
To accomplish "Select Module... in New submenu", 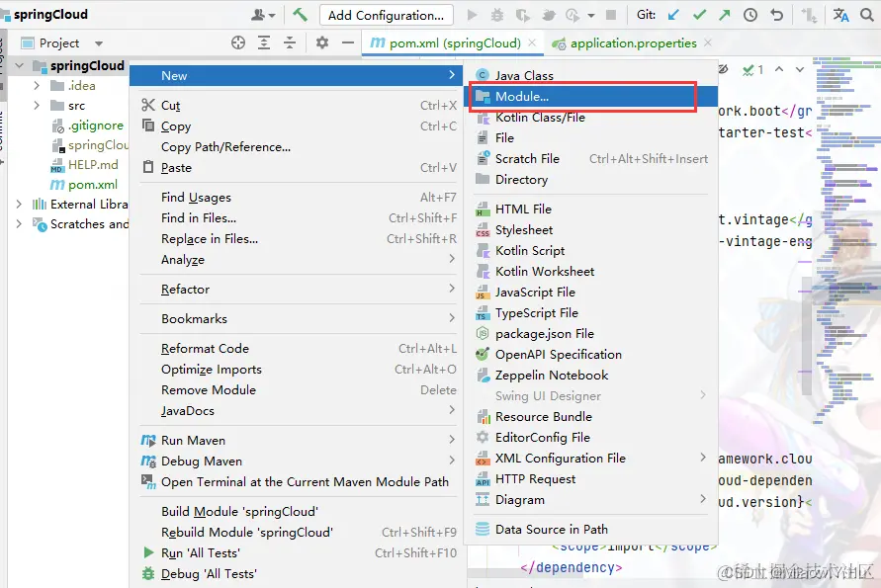I will click(590, 97).
